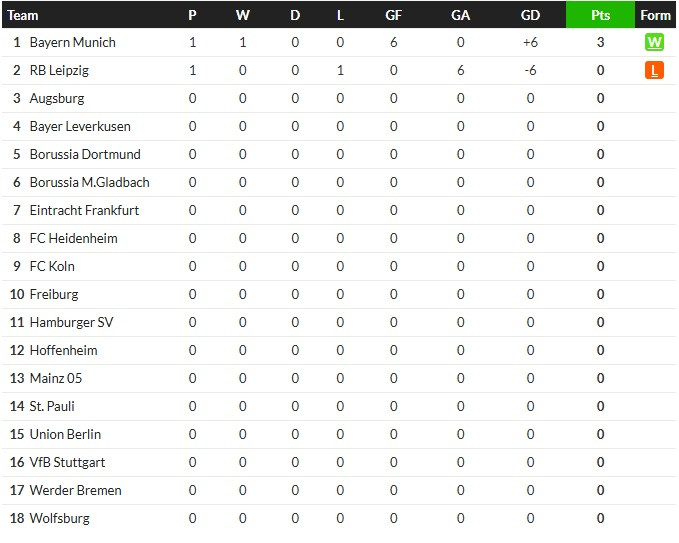679x543 pixels.
Task: Click Bayern Munich's green W form icon
Action: coord(654,42)
